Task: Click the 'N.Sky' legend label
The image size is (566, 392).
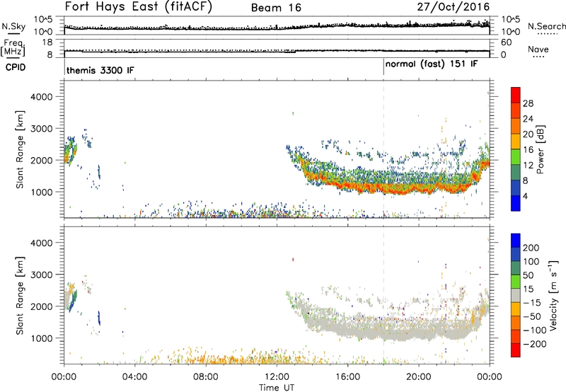Action: (13, 26)
